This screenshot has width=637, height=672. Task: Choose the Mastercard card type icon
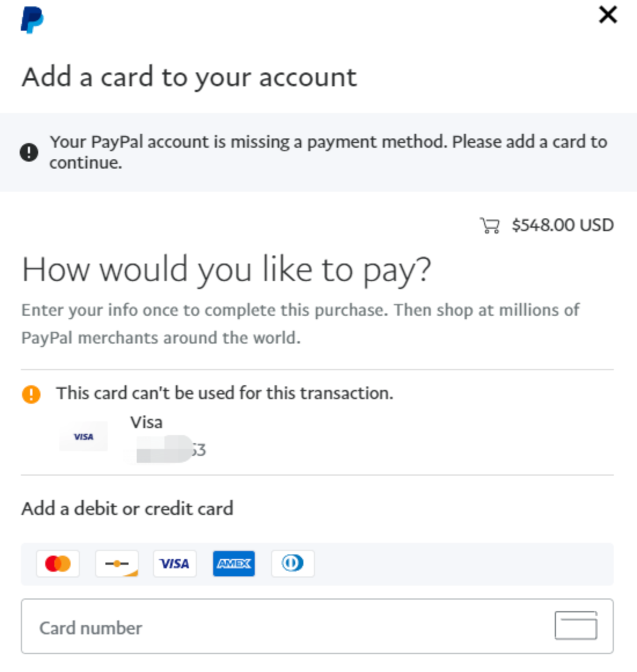58,564
